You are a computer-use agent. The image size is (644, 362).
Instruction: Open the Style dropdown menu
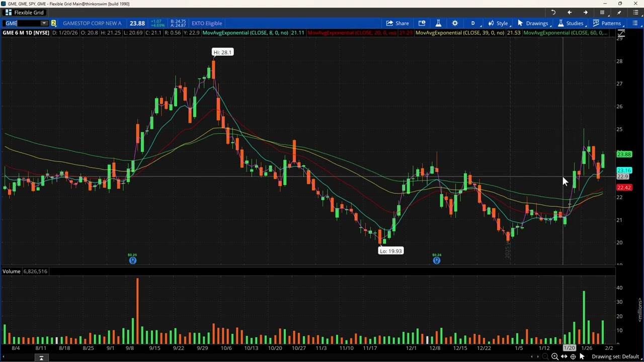[x=498, y=23]
